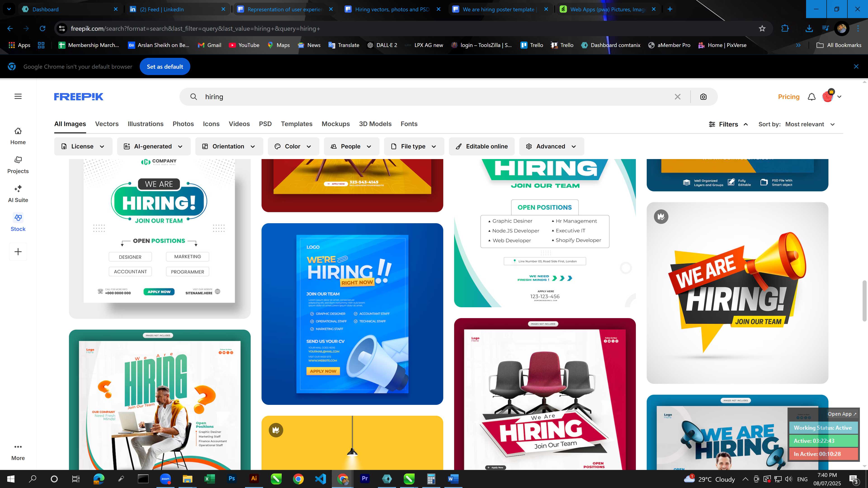This screenshot has height=488, width=868.
Task: Expand the Advanced filter dropdown
Action: [551, 146]
